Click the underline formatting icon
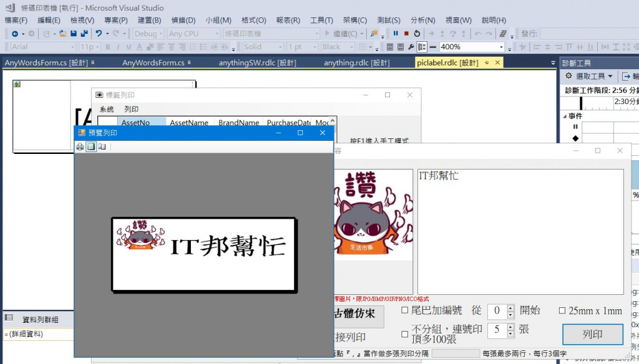639x364 pixels. (129, 47)
